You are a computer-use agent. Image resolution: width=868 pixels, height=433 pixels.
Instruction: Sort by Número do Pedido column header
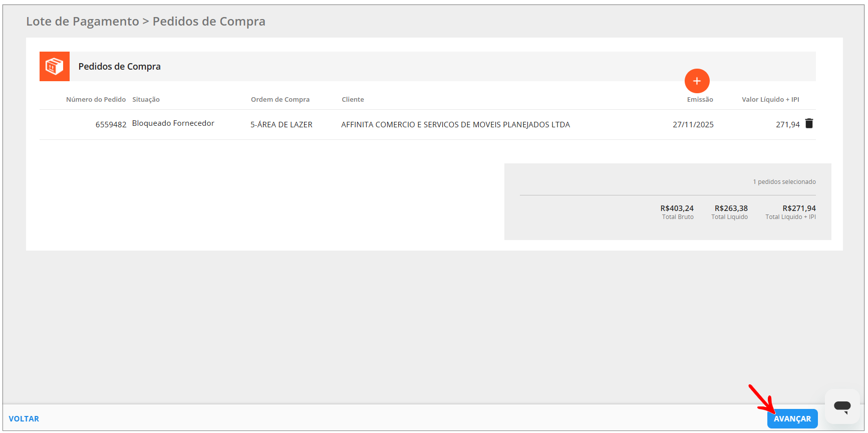(x=96, y=100)
